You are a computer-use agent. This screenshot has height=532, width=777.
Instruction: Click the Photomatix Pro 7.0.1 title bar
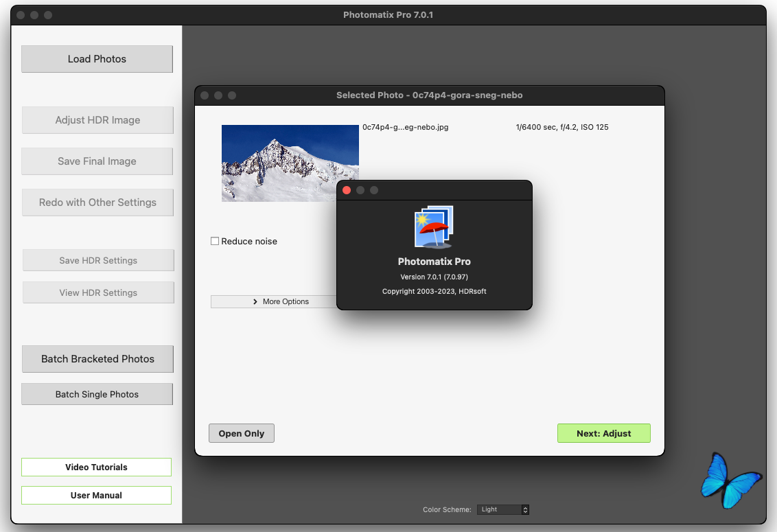388,15
